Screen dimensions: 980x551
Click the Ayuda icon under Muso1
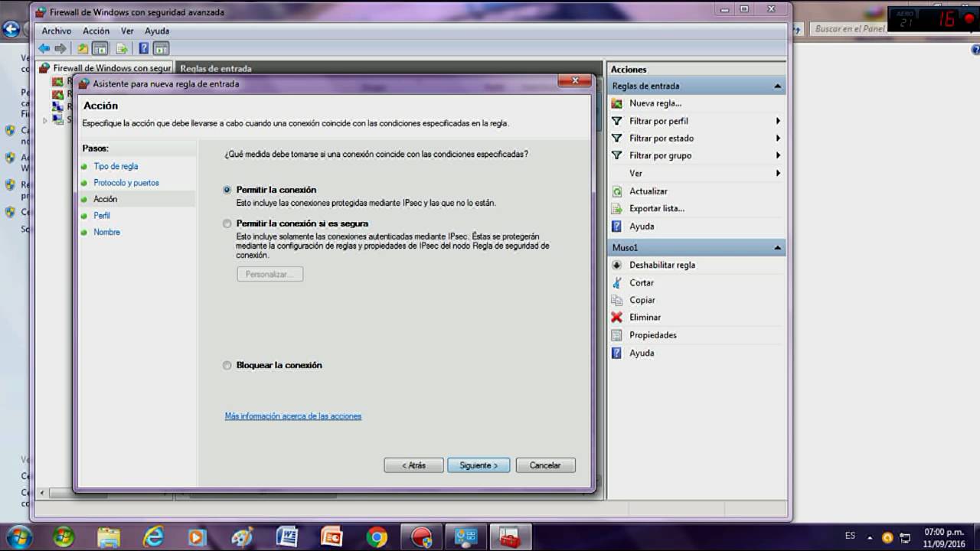(617, 353)
